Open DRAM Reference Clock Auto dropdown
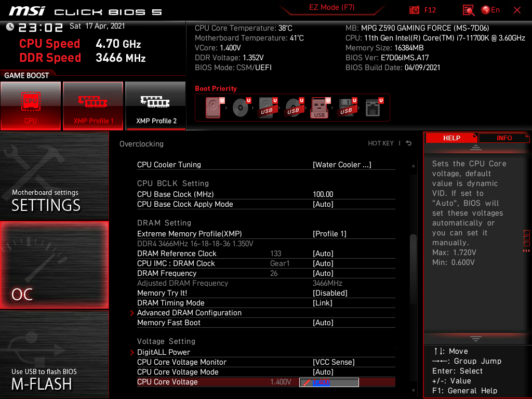The width and height of the screenshot is (532, 399). (323, 254)
